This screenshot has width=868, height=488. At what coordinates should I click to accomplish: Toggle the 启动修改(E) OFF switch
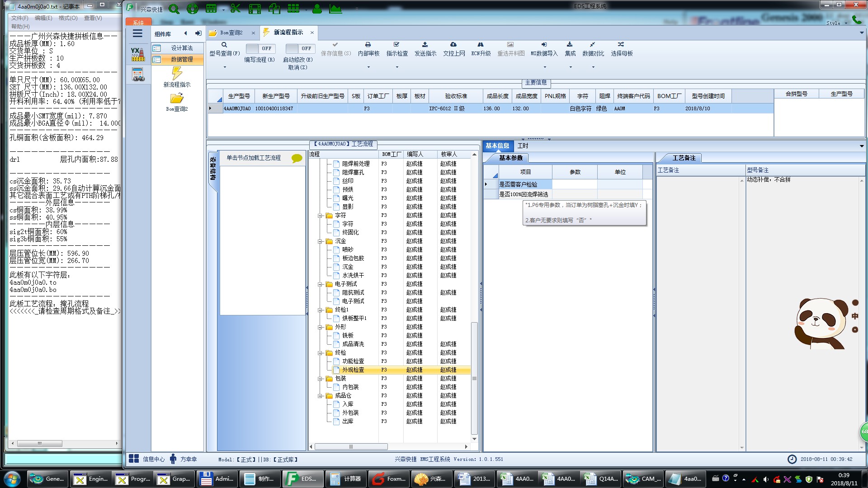click(x=299, y=48)
